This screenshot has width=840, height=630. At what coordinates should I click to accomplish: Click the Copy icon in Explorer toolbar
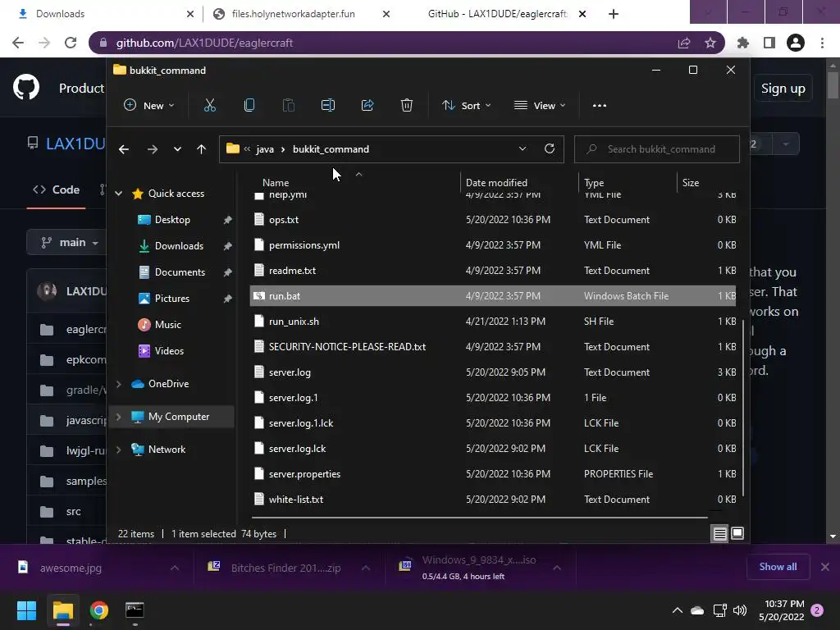(x=249, y=106)
